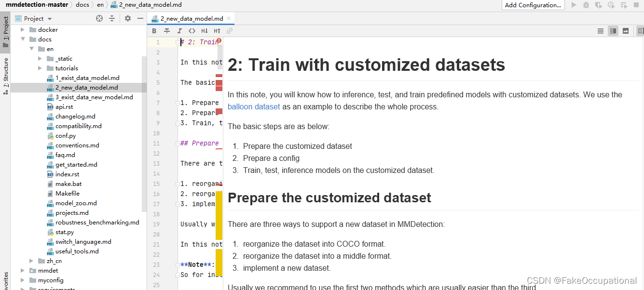Toggle bold formatting in markdown toolbar
Screen dimensions: 644x290
coord(154,31)
